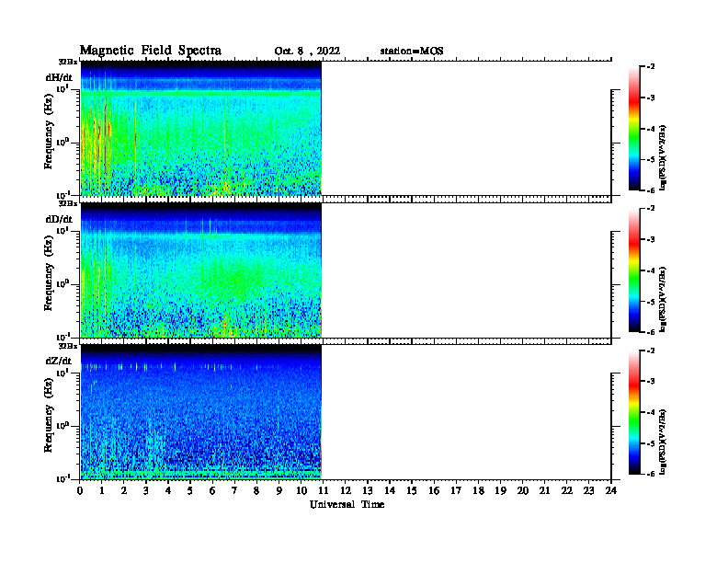Click the -5 tick of dH/dt color scale
Image resolution: width=728 pixels, height=563 pixels.
tap(651, 160)
